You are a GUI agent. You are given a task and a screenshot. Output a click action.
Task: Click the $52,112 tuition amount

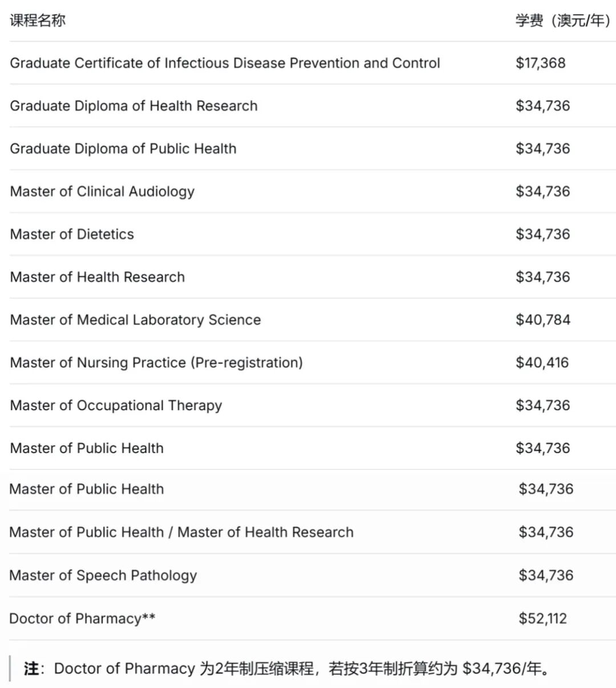(x=542, y=618)
